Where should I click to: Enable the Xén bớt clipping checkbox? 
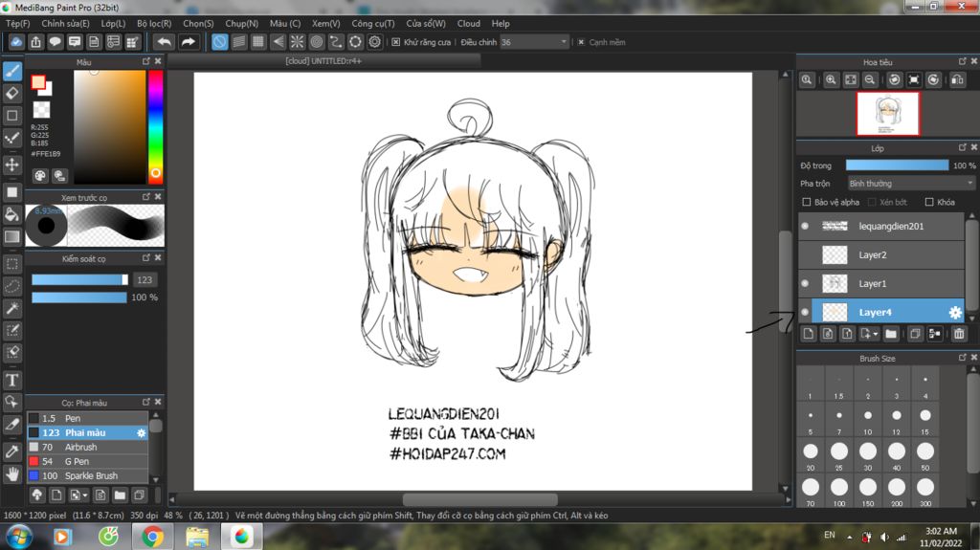tap(872, 202)
